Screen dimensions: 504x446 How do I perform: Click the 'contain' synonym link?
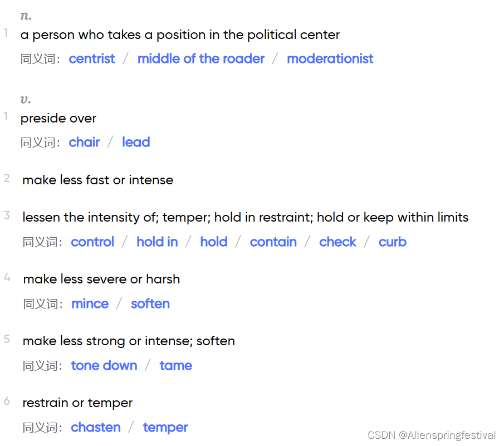tap(273, 242)
